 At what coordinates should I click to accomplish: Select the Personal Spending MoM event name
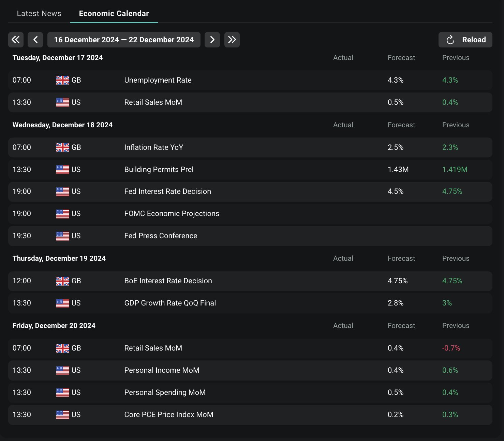(165, 393)
